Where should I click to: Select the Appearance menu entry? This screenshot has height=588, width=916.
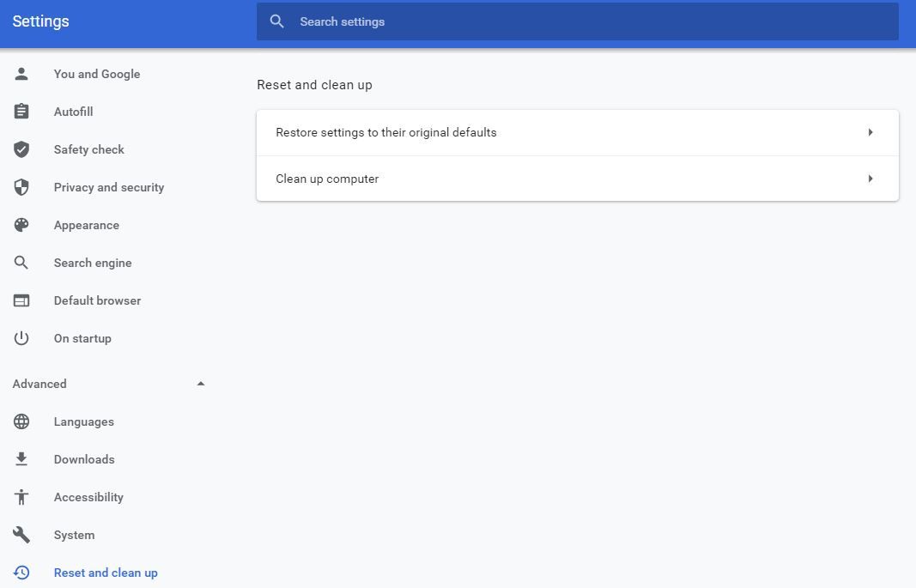pos(86,225)
